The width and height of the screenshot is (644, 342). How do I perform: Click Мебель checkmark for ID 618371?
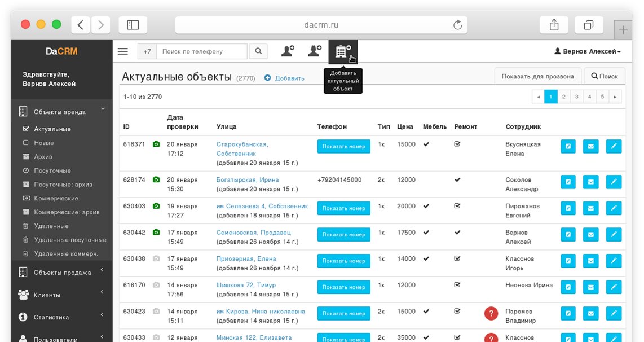tap(426, 144)
